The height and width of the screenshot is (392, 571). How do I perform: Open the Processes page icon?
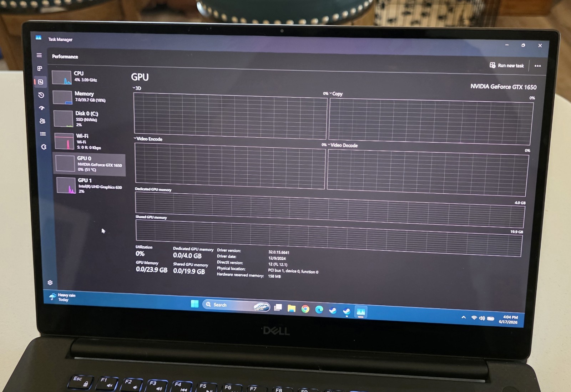[40, 68]
